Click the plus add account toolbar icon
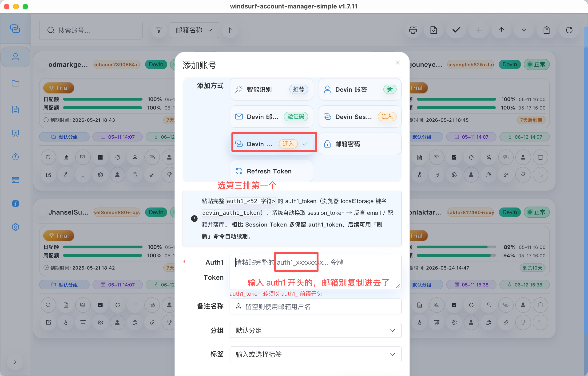 point(479,30)
